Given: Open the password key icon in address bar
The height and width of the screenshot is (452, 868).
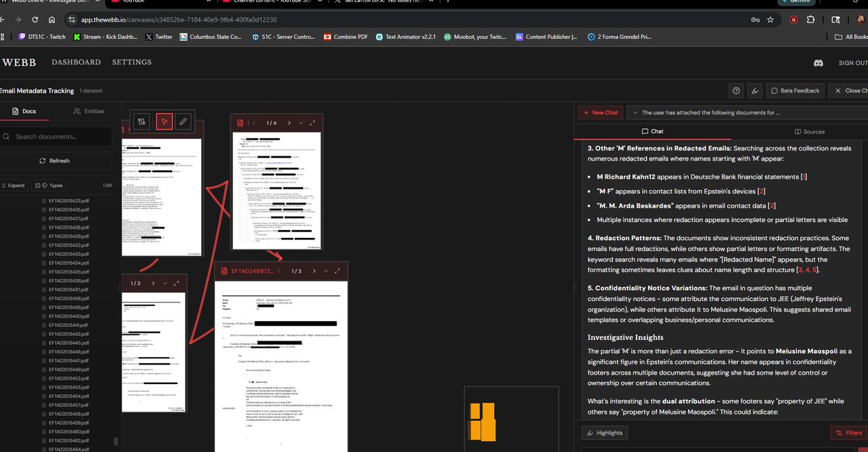Looking at the screenshot, I should (755, 20).
